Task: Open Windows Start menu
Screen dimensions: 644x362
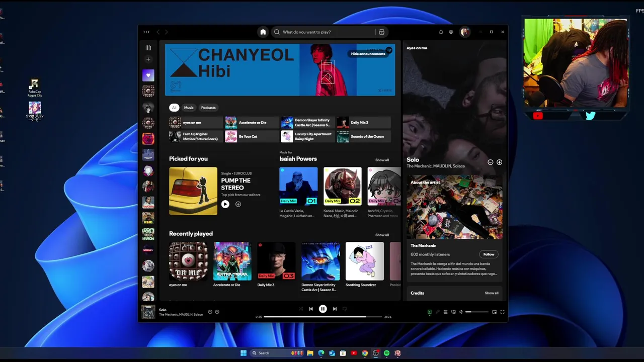Action: point(244,353)
